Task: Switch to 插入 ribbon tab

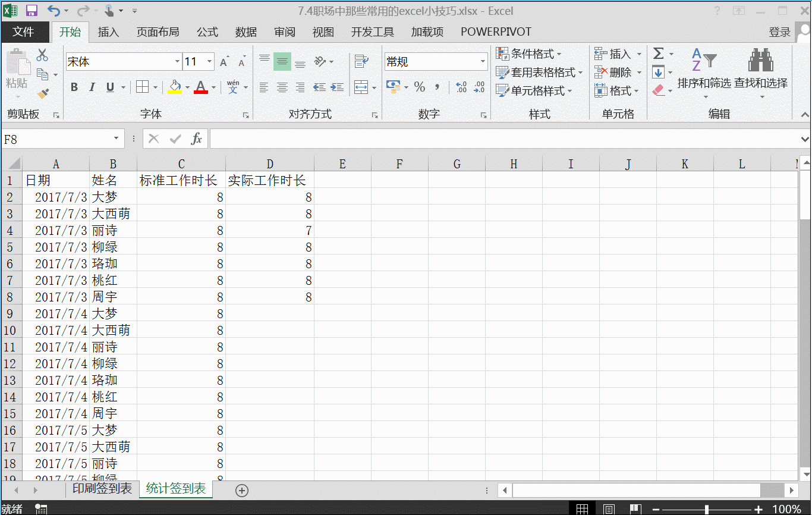Action: pos(109,32)
